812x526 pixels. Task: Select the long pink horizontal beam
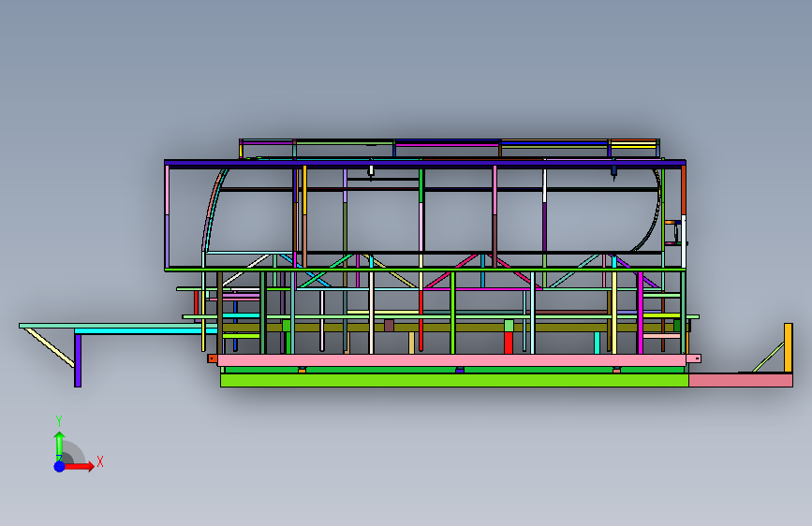click(451, 360)
